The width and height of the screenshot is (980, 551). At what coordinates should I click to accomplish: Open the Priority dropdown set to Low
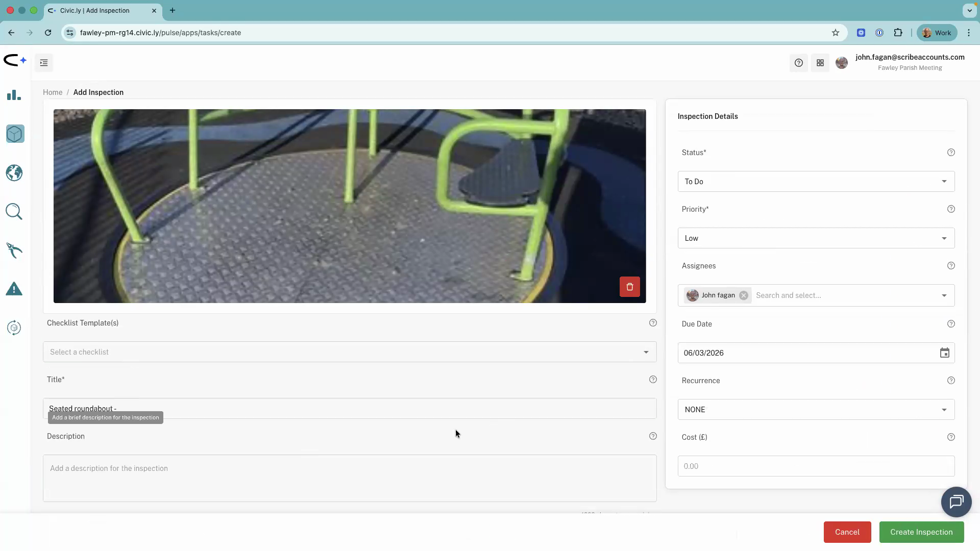coord(816,238)
